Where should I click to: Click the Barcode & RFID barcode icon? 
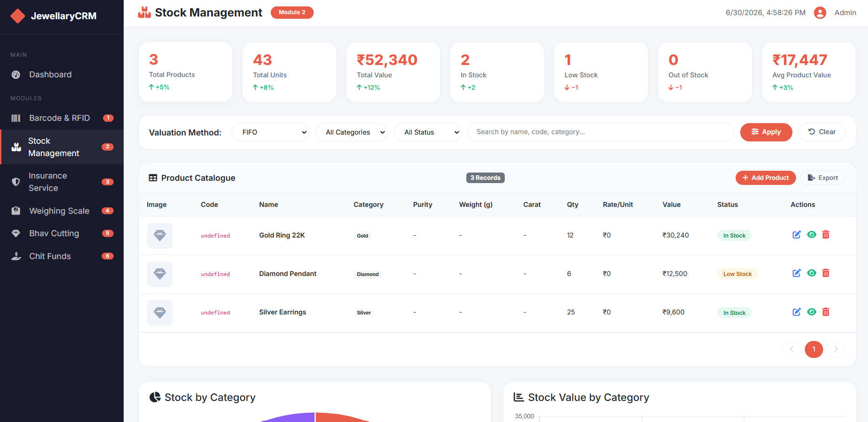pos(16,118)
